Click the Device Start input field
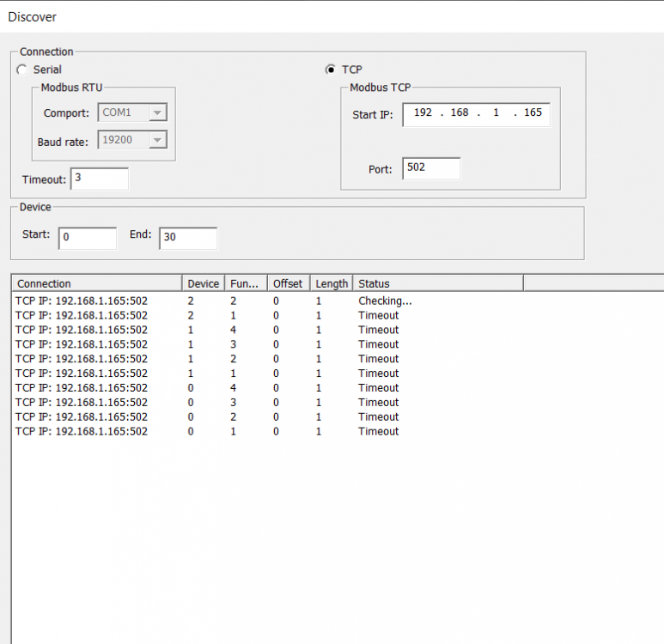Image resolution: width=664 pixels, height=644 pixels. tap(87, 237)
